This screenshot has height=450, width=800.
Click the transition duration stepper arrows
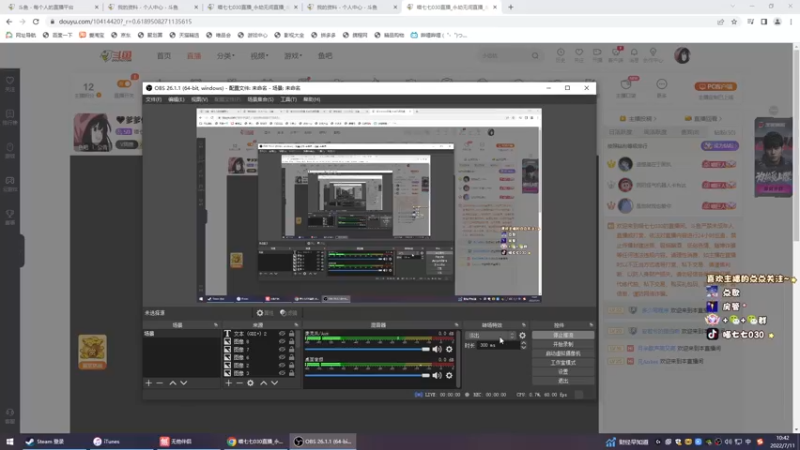(523, 345)
